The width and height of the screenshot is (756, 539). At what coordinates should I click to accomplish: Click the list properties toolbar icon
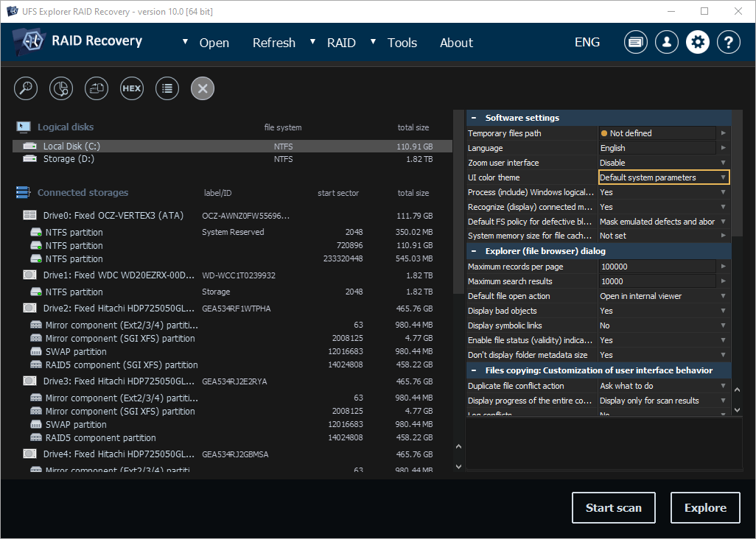(x=167, y=88)
